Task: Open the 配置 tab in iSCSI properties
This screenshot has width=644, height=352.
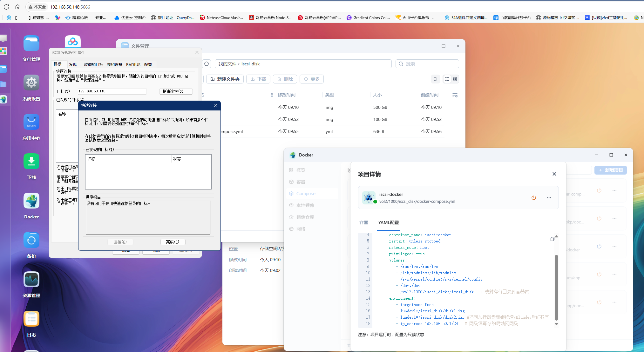Action: [x=148, y=64]
